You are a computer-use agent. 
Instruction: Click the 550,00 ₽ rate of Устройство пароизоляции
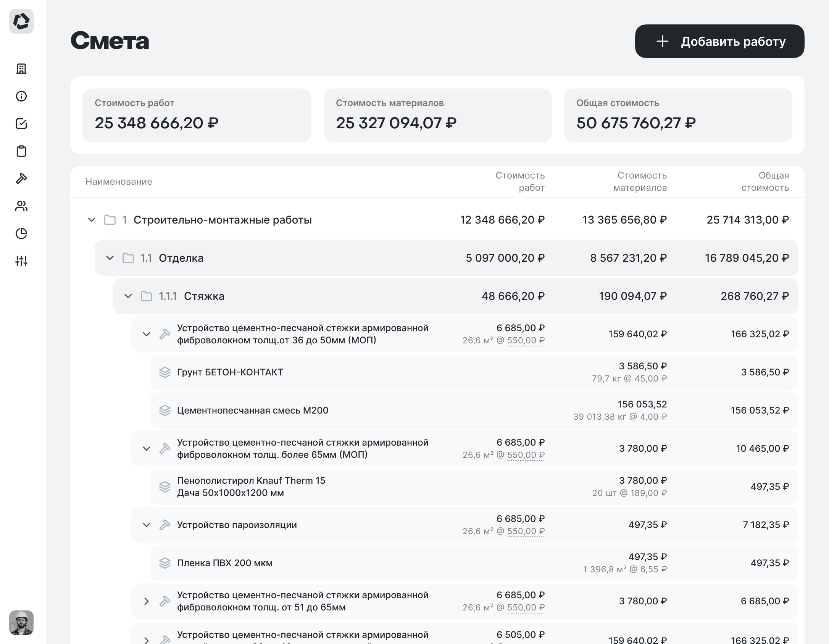coord(526,531)
